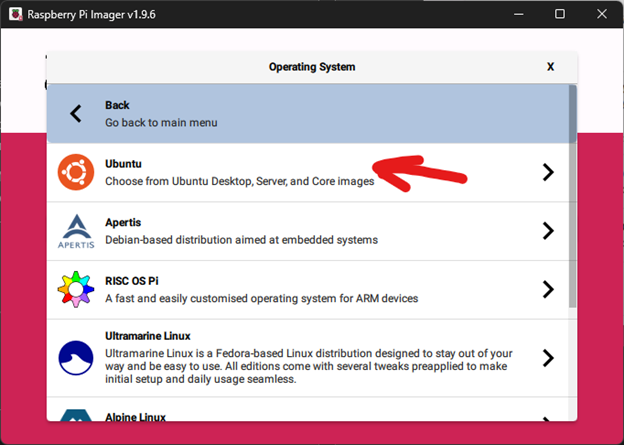Expand the Apertis row chevron
The width and height of the screenshot is (624, 445).
[x=548, y=231]
